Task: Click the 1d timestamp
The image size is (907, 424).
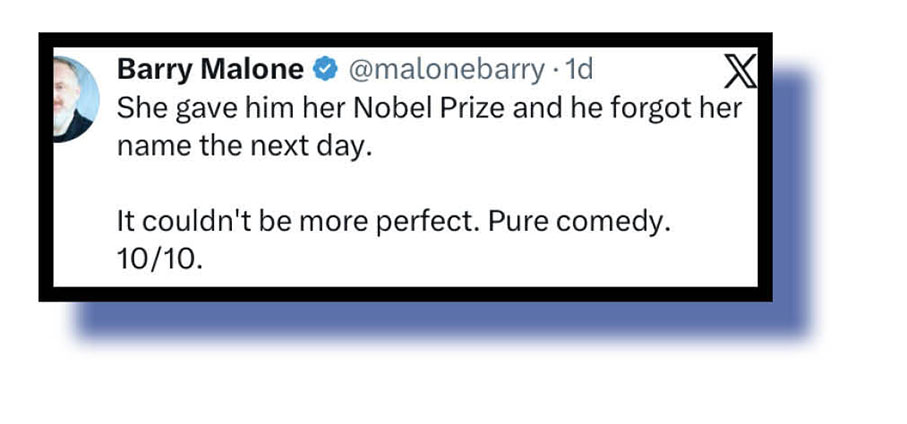Action: click(579, 69)
